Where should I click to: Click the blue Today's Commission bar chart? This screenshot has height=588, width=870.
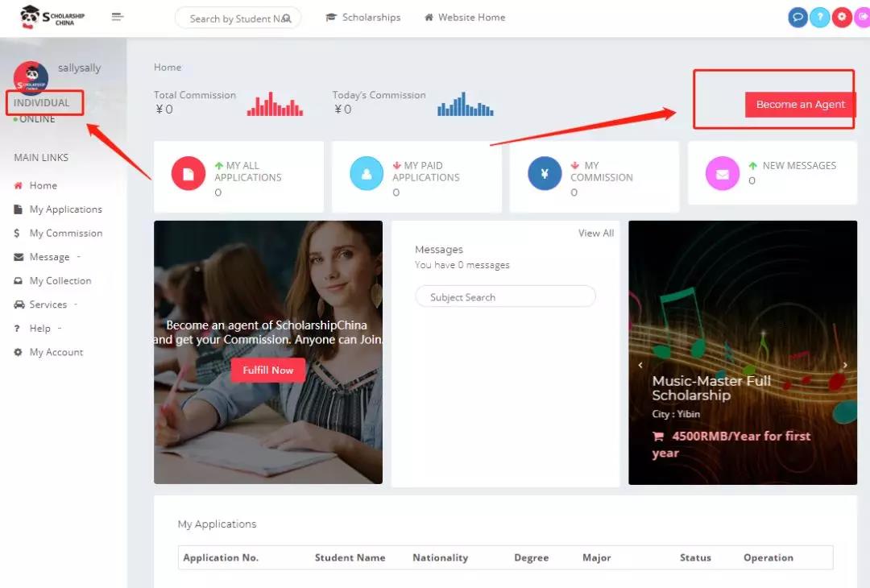point(466,104)
